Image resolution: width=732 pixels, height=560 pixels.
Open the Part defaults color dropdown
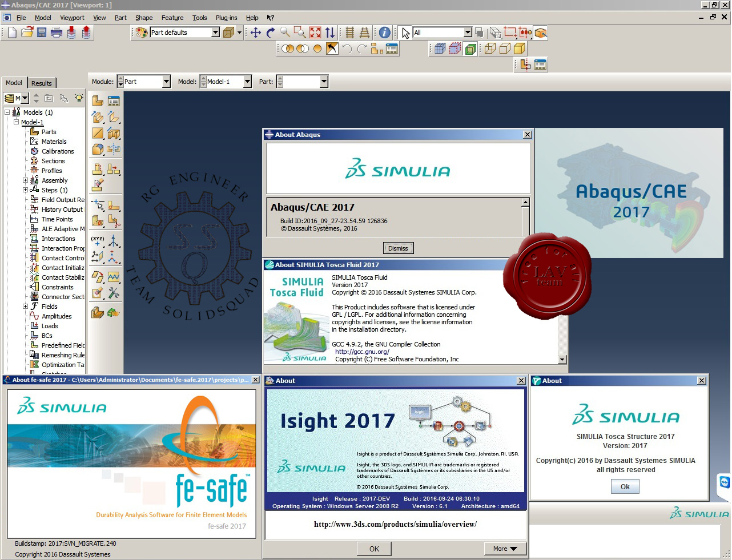coord(215,33)
